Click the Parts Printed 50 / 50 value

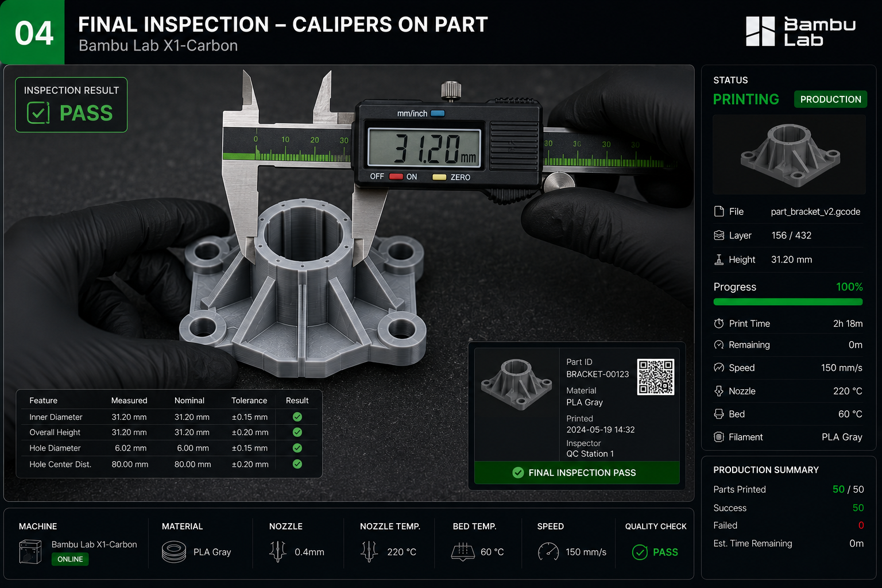click(848, 489)
